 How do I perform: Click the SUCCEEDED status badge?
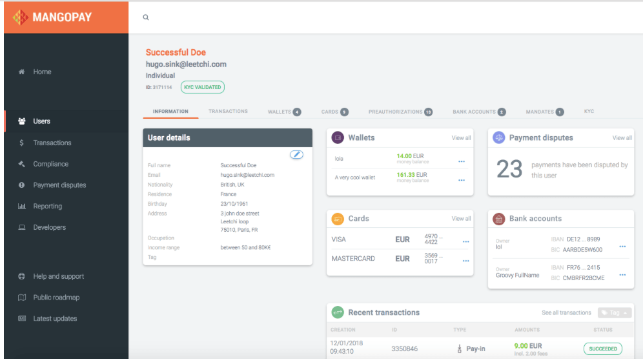tap(603, 349)
